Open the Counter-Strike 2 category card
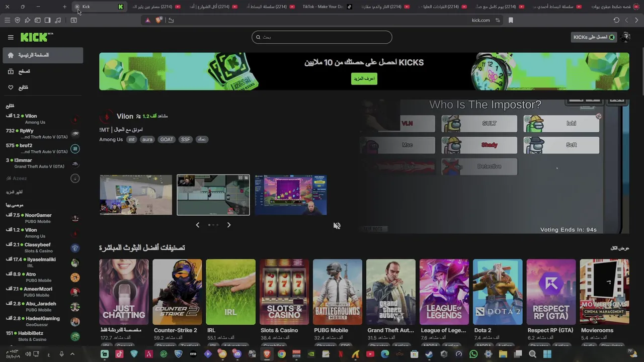 (x=177, y=292)
